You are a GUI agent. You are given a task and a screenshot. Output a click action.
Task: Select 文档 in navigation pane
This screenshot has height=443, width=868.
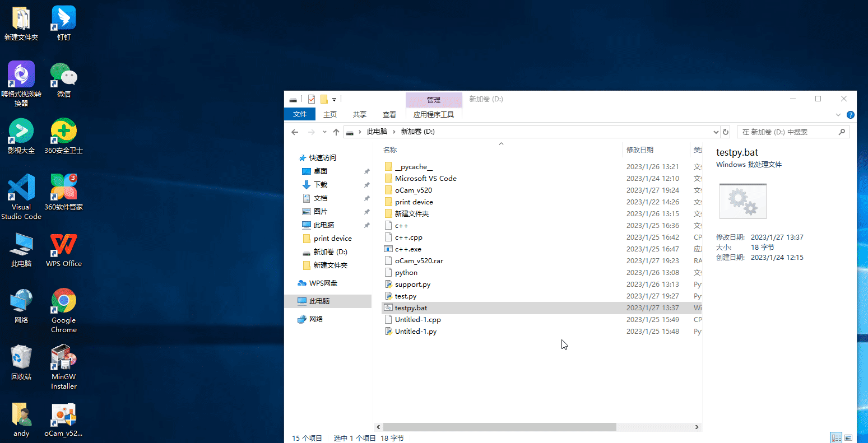pyautogui.click(x=321, y=198)
